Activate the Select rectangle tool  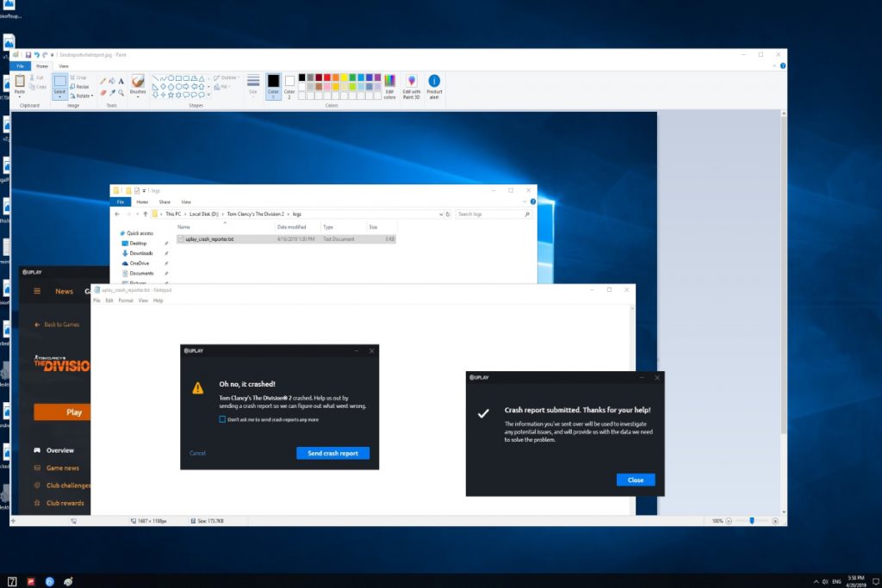[x=59, y=82]
